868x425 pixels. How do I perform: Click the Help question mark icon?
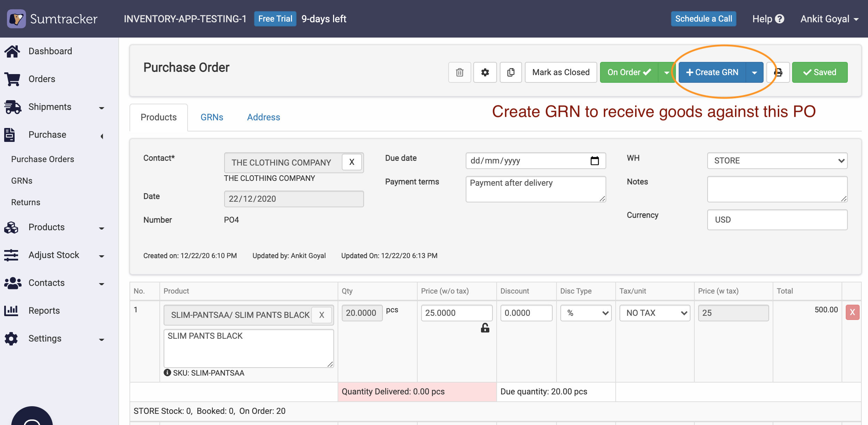(x=780, y=19)
